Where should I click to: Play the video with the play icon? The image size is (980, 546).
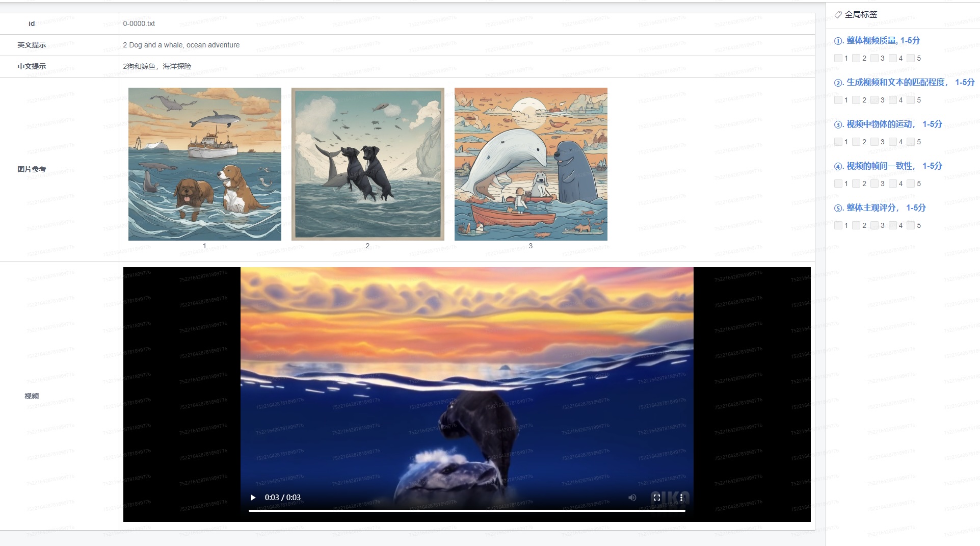pyautogui.click(x=253, y=498)
